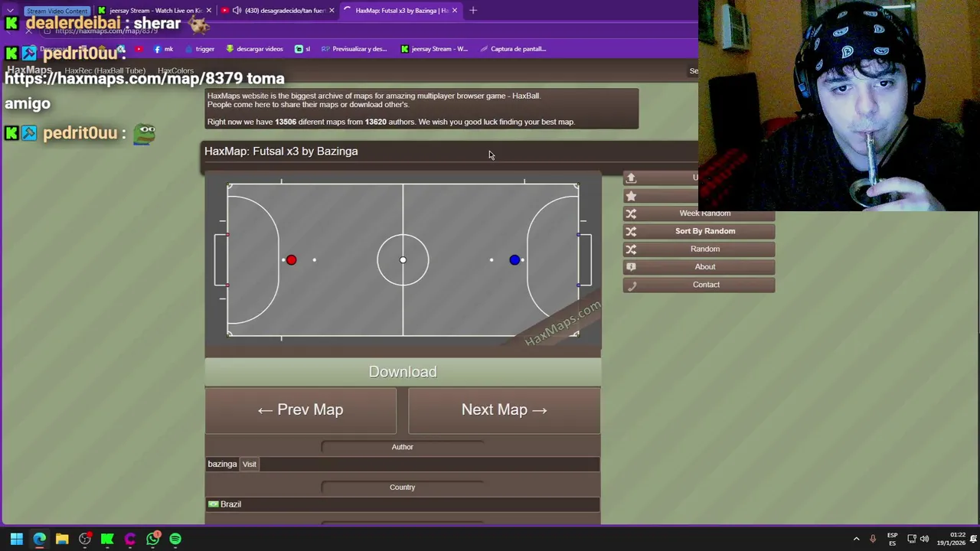The image size is (980, 551).
Task: Open the HaxColors menu item
Action: coord(175,70)
